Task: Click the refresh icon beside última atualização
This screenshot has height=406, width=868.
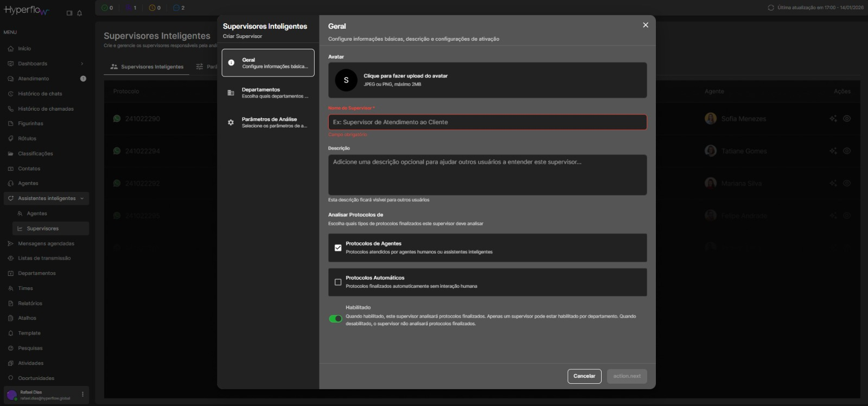Action: [x=771, y=8]
